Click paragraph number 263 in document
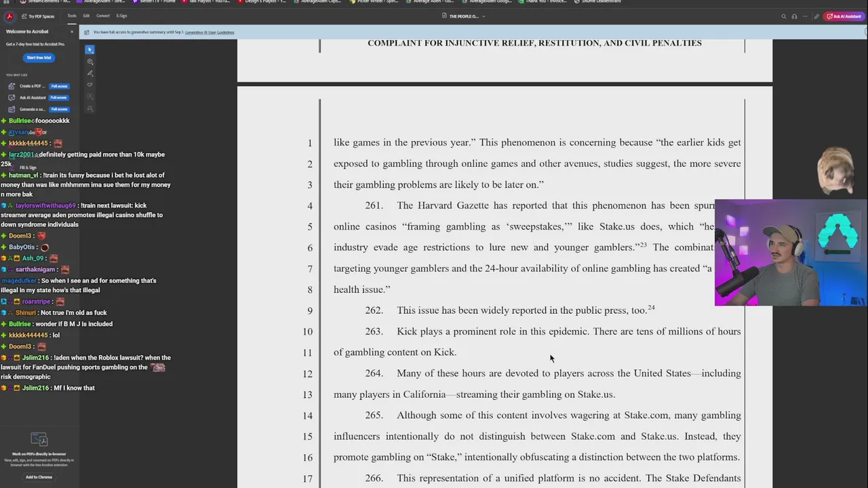Viewport: 868px width, 488px height. click(374, 331)
